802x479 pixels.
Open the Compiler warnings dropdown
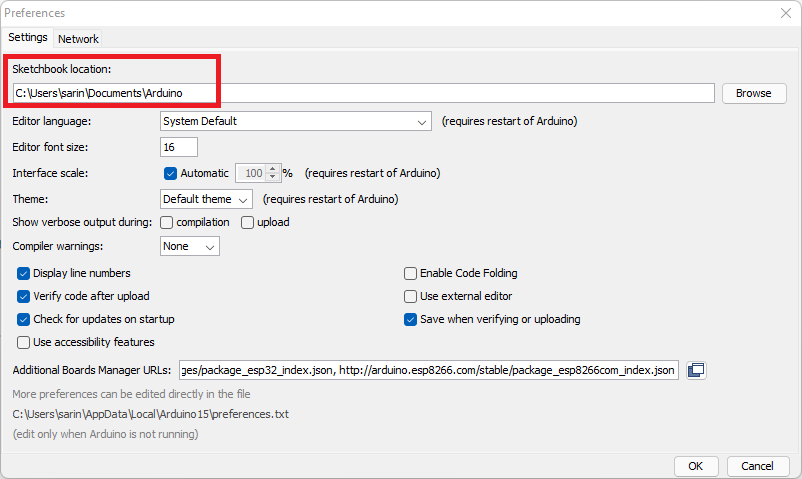[x=190, y=246]
